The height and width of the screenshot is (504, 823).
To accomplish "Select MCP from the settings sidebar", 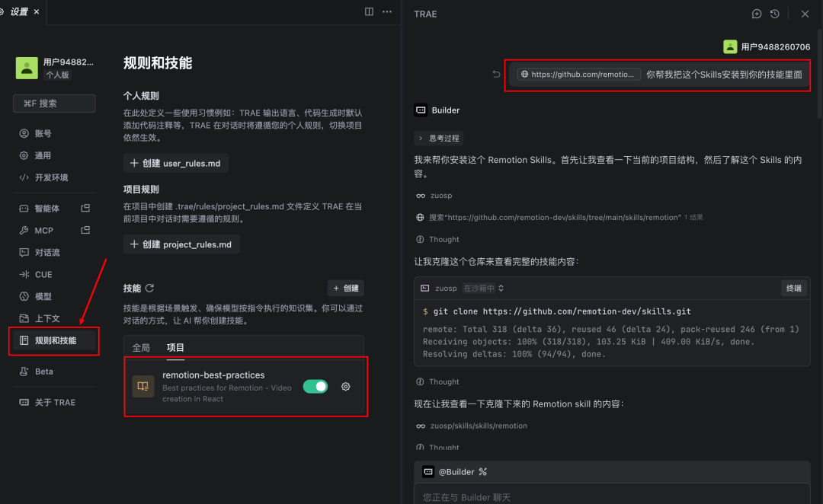I will 43,230.
